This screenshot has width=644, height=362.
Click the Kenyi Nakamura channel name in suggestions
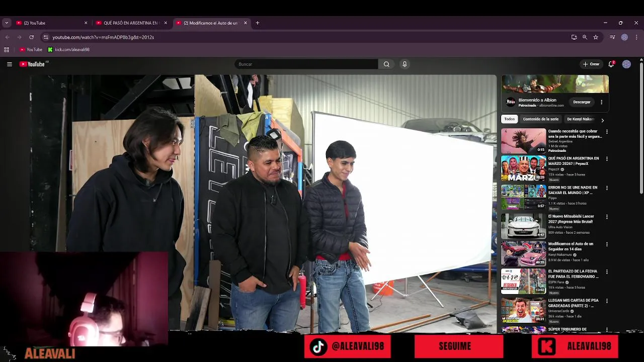point(560,255)
